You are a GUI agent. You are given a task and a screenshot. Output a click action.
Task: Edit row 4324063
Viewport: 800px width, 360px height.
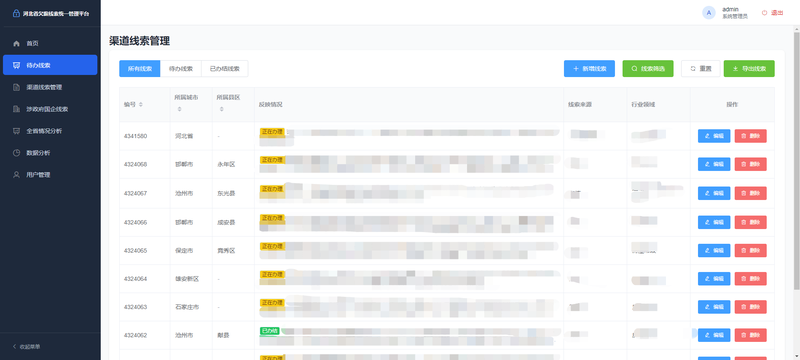(x=714, y=307)
